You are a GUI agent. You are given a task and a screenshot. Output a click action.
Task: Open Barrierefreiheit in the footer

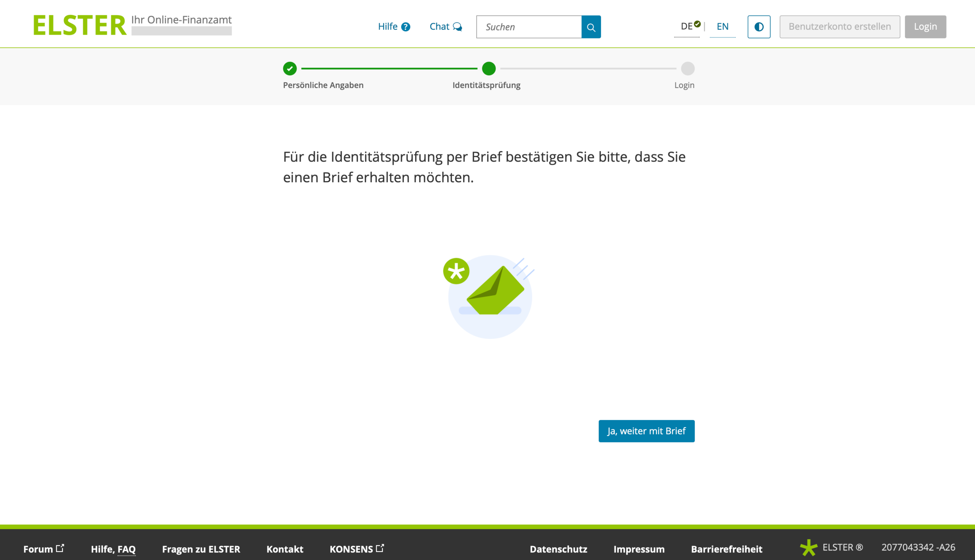726,549
